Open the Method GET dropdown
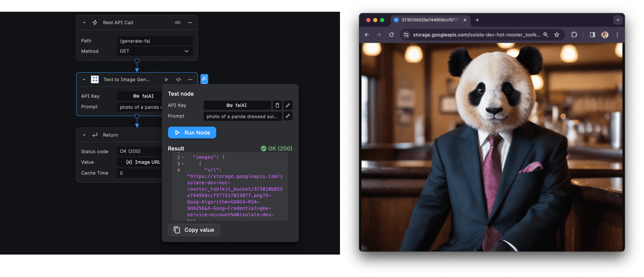 (x=154, y=51)
